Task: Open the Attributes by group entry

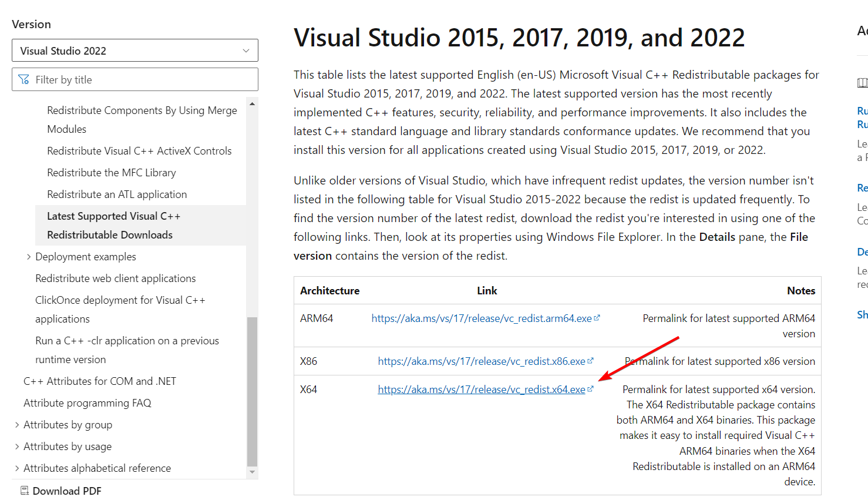Action: [x=68, y=425]
